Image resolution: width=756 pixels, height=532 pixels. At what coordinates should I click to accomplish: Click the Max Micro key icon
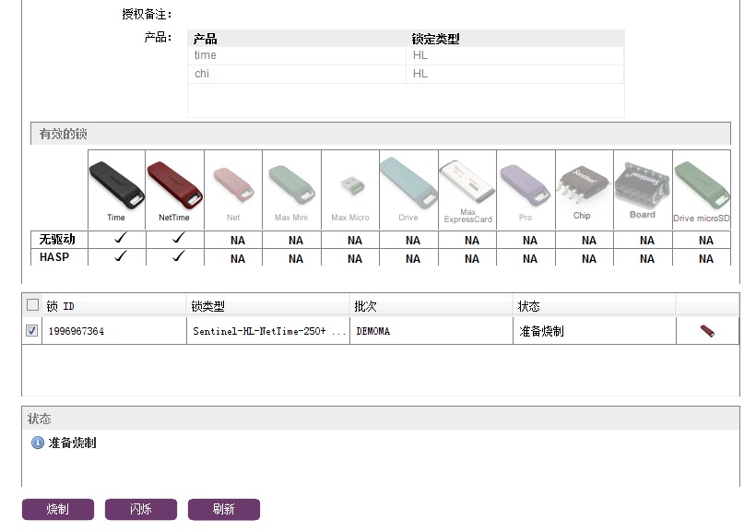tap(350, 186)
